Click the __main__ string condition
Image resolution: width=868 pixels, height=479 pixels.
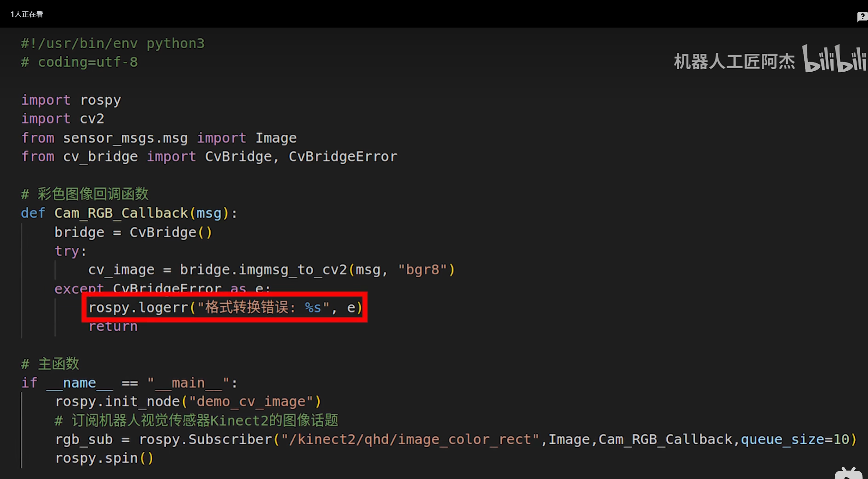[188, 383]
